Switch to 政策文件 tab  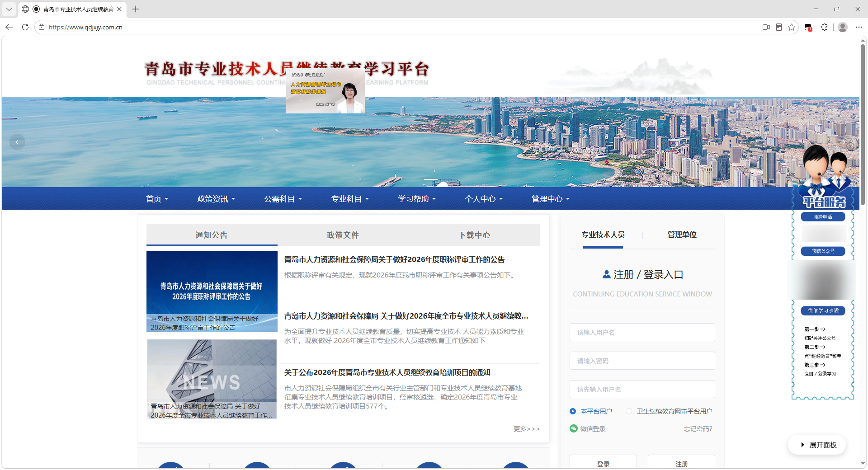click(x=343, y=235)
